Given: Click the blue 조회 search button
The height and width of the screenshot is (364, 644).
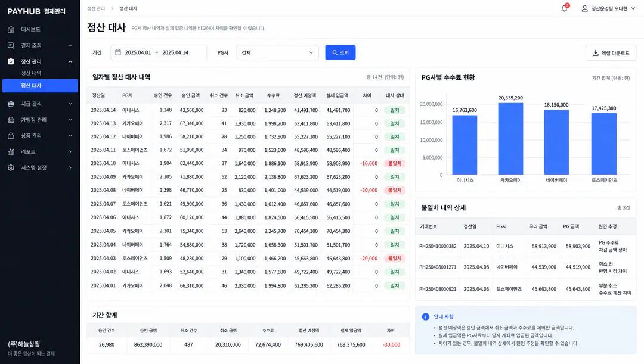Looking at the screenshot, I should (x=340, y=52).
